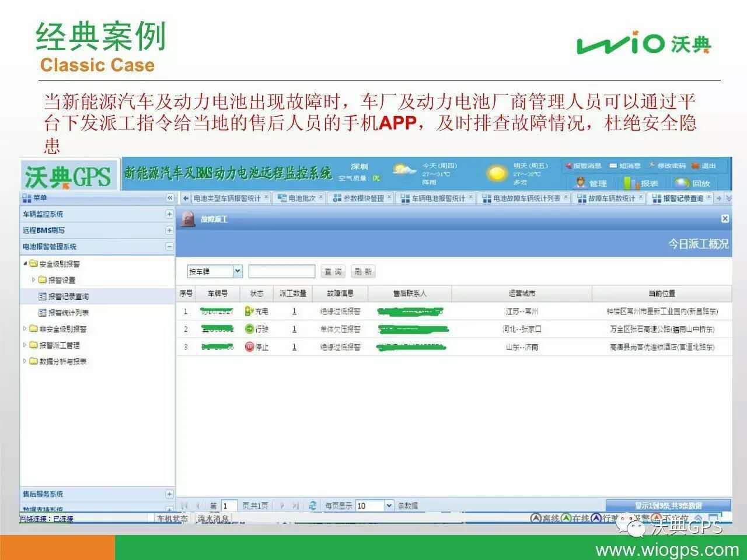This screenshot has height=560, width=747.
Task: Expand the 售后服务系统 accordion section
Action: coord(169,494)
